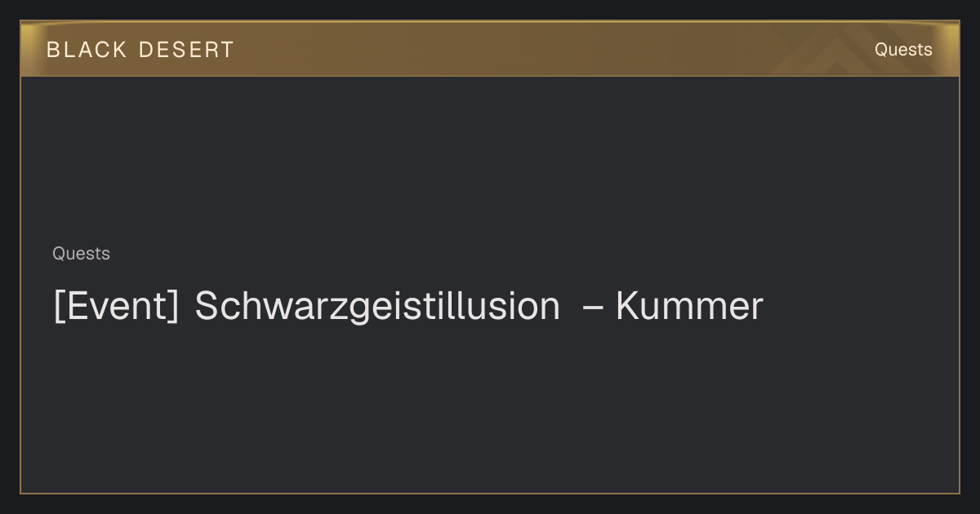This screenshot has height=514, width=980.
Task: Click the glowing right end of the gold banner
Action: tap(949, 49)
